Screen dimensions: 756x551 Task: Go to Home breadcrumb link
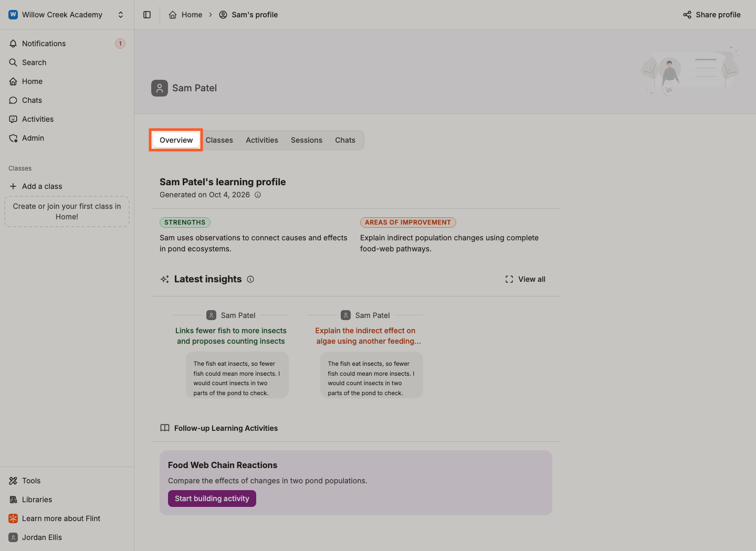click(x=186, y=15)
